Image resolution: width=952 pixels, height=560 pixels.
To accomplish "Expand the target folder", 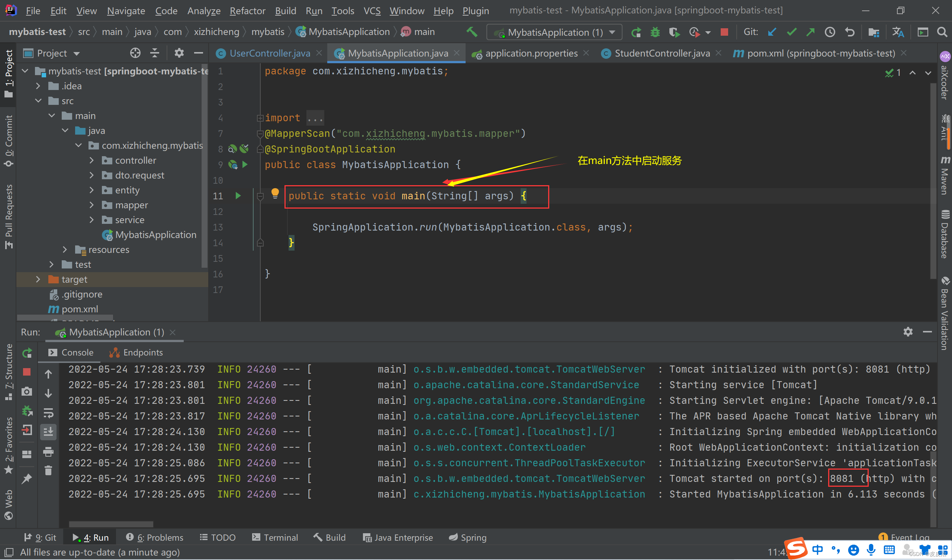I will coord(38,279).
